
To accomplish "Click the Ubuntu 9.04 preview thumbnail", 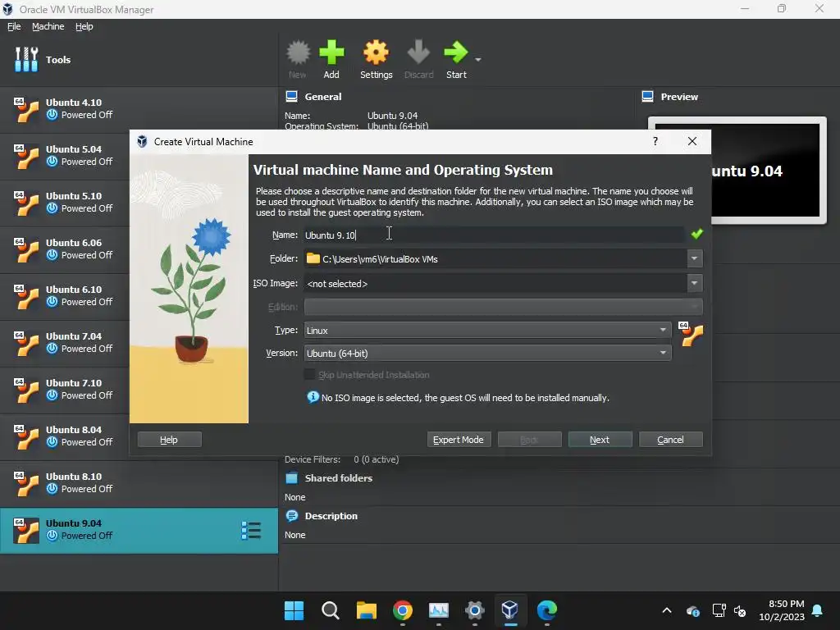I will (765, 171).
